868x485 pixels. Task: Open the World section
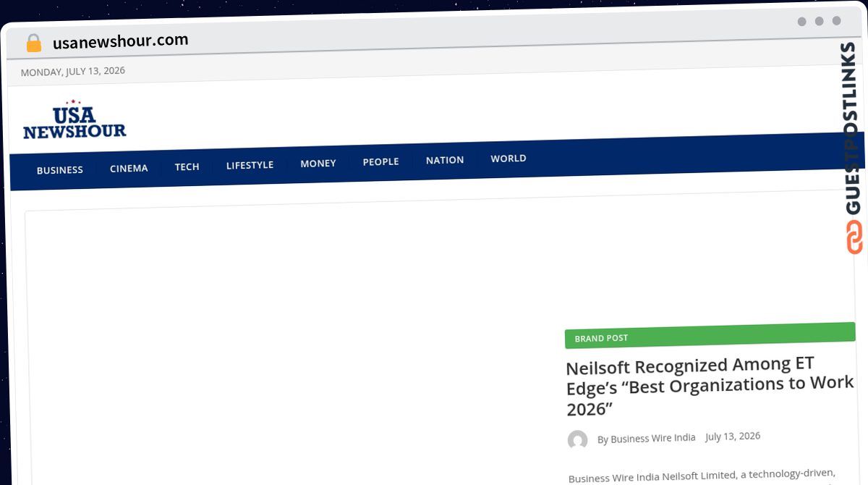[x=509, y=159]
